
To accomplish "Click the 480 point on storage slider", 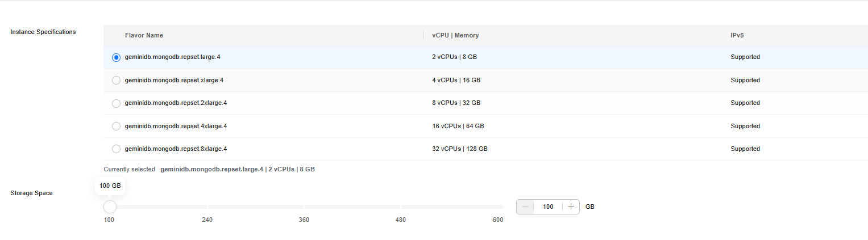I will tap(401, 207).
